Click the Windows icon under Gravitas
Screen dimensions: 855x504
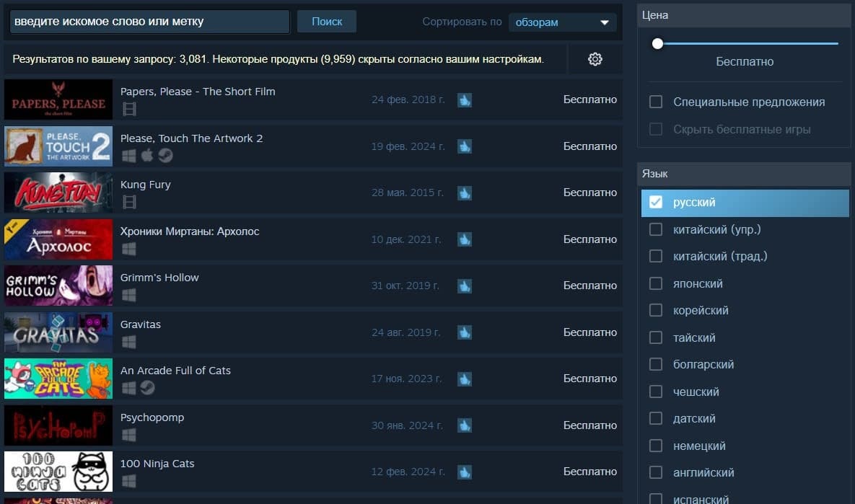[129, 342]
